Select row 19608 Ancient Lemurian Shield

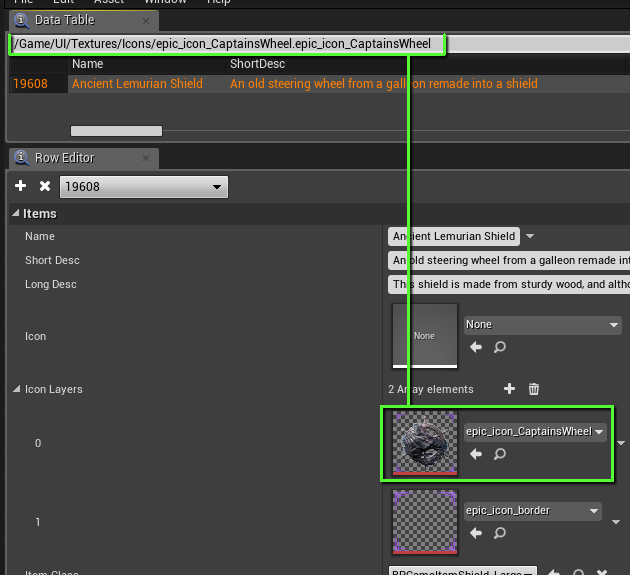(136, 84)
